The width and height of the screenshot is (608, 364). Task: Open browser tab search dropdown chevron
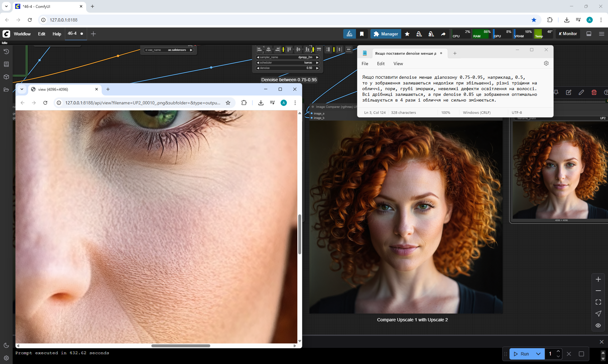(6, 6)
